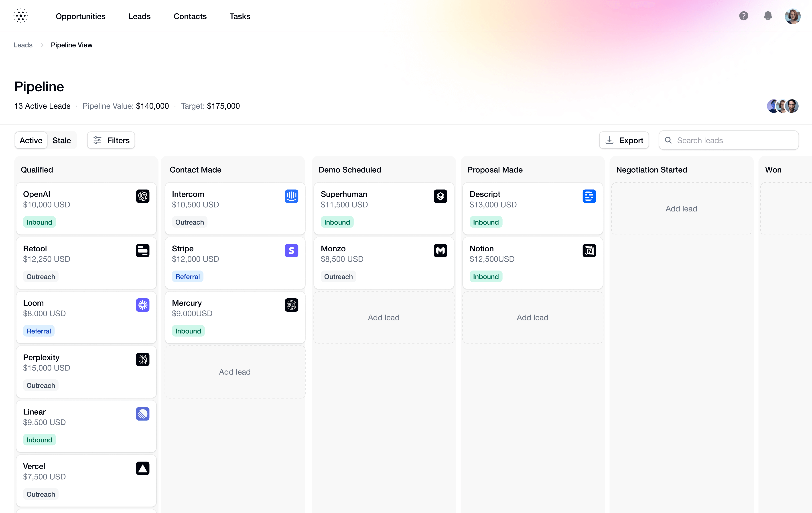Click the Stripe logo on its lead card
Screen dimensions: 812x513
pyautogui.click(x=291, y=250)
